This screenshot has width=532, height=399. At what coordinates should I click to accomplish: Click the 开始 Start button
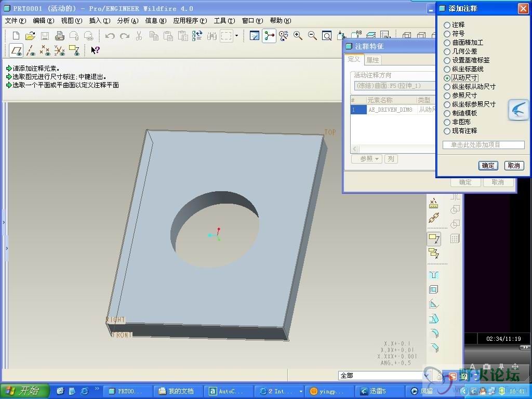pos(24,391)
